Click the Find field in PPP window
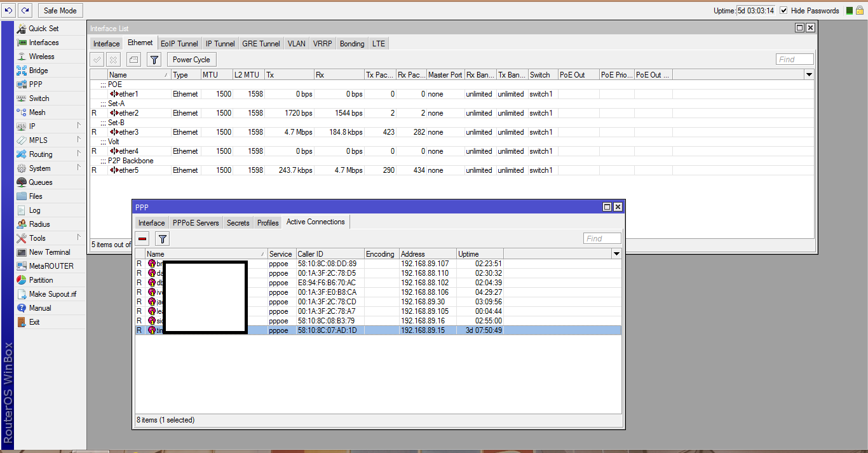The height and width of the screenshot is (453, 868). (x=602, y=238)
